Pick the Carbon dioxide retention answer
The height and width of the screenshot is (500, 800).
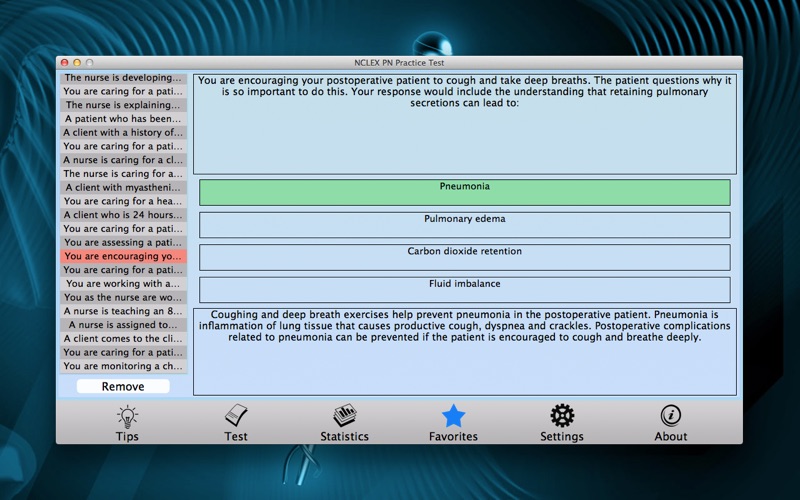pos(464,257)
